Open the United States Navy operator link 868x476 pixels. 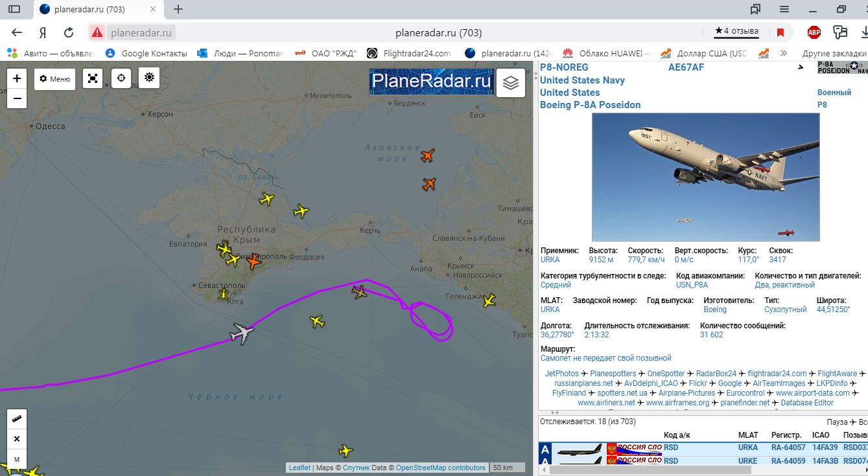[582, 80]
